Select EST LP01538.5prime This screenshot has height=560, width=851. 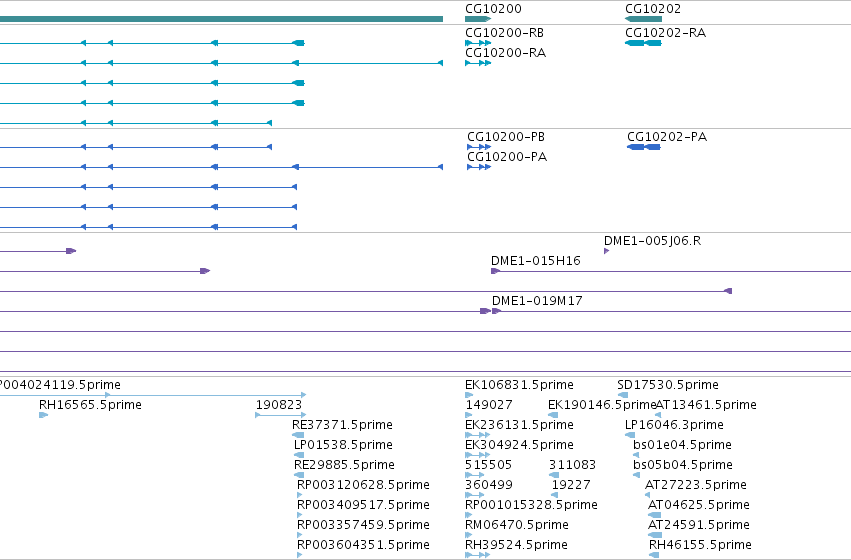(x=343, y=445)
